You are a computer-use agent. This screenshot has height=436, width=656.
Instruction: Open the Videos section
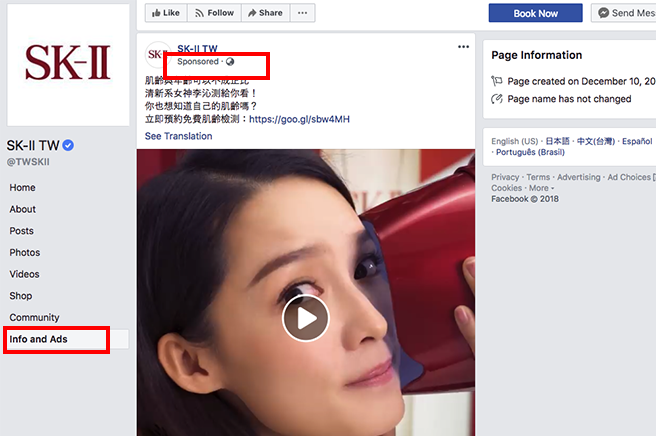(x=24, y=274)
